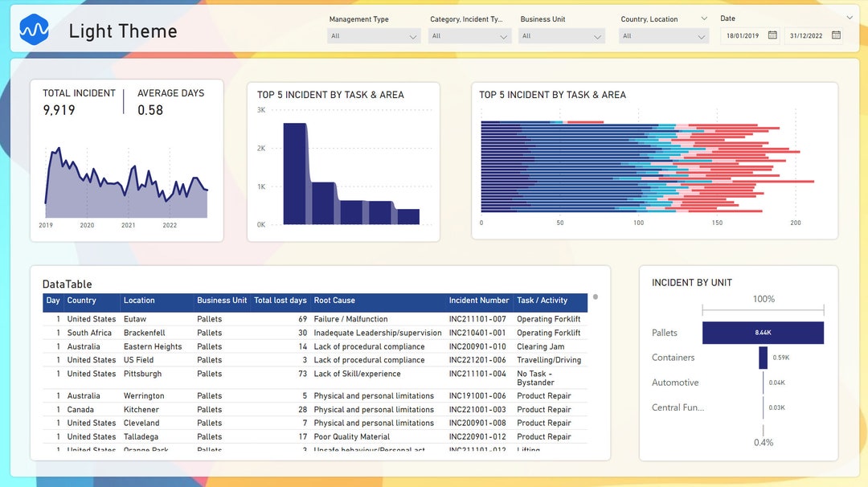Collapse the Date slicer with its chevron
The image size is (868, 487).
(850, 17)
